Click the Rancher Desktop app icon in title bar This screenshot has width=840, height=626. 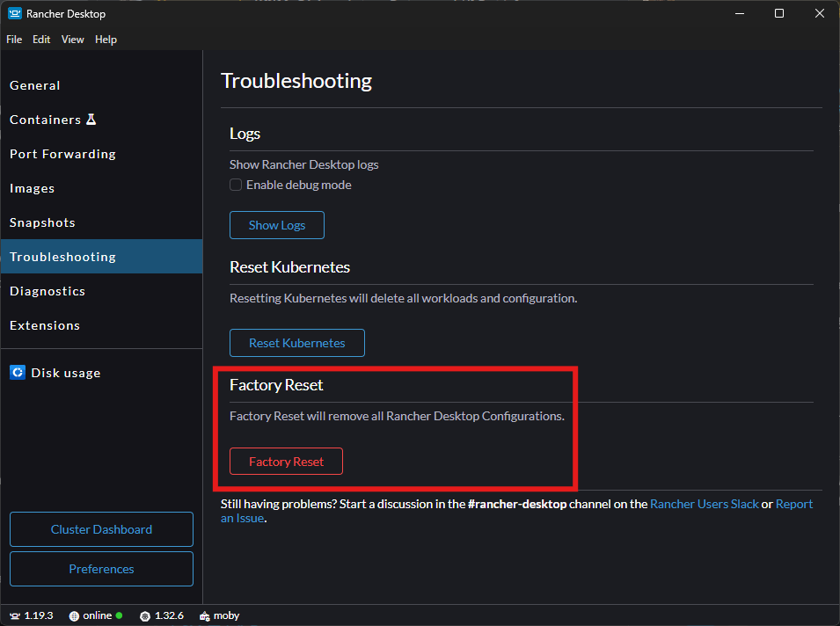pyautogui.click(x=14, y=13)
